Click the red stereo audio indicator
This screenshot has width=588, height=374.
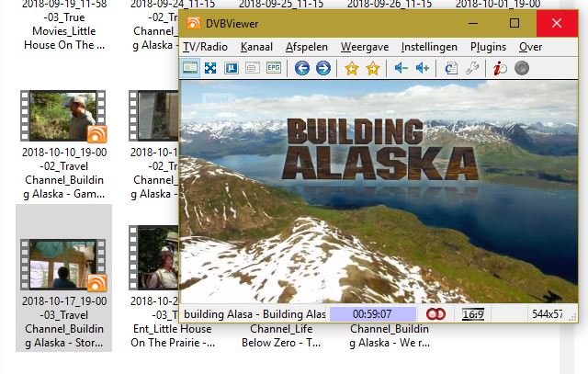point(435,314)
